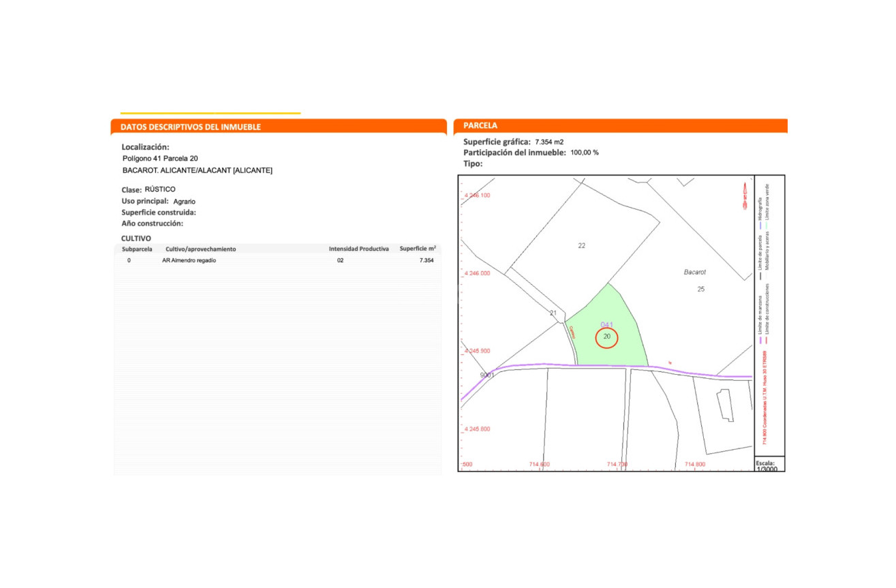Click the building outline on the map
The height and width of the screenshot is (588, 896).
[726, 405]
